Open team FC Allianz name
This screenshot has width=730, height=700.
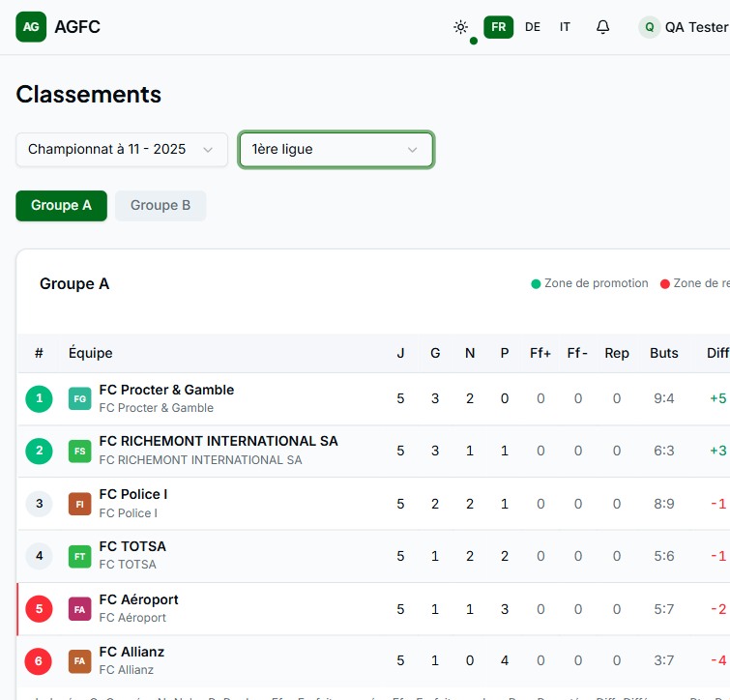tap(131, 652)
